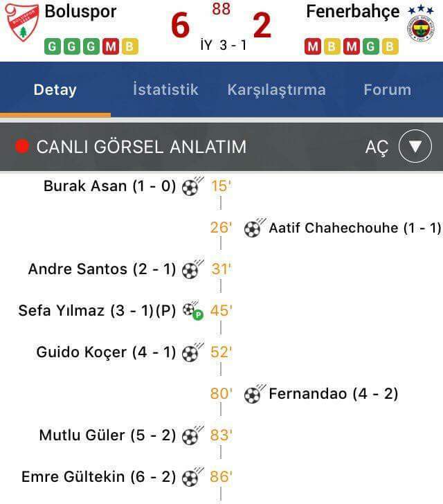Image resolution: width=443 pixels, height=504 pixels.
Task: Click goal icon next to Emre Gültekin
Action: (192, 477)
